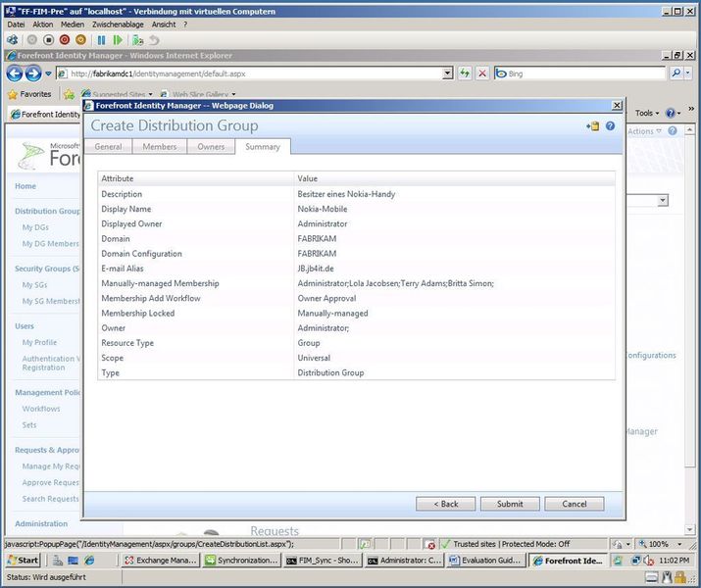The height and width of the screenshot is (588, 701).
Task: Click the dialog's Help question mark icon
Action: (x=610, y=126)
